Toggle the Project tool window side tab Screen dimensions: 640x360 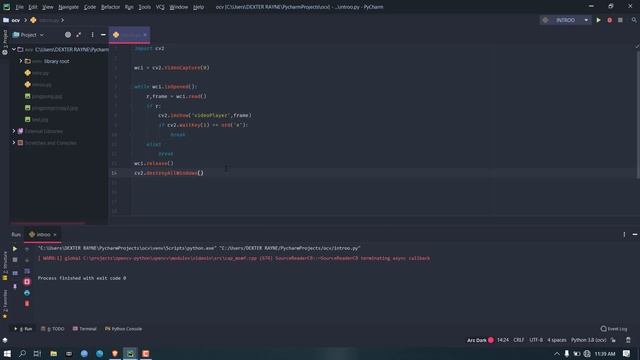point(5,42)
